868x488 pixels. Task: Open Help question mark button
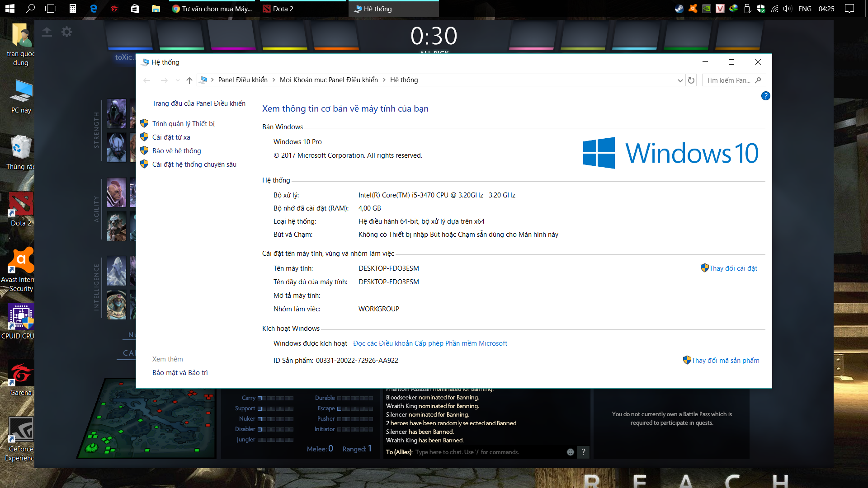tap(765, 96)
